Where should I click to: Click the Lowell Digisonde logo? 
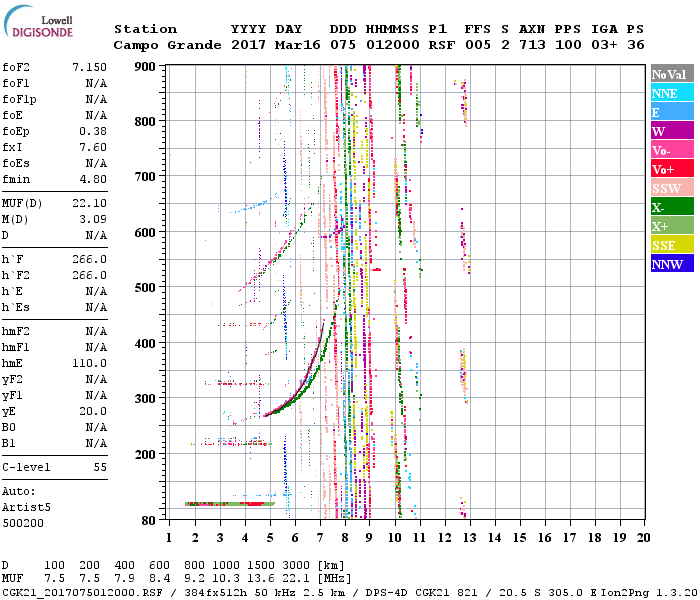point(38,22)
